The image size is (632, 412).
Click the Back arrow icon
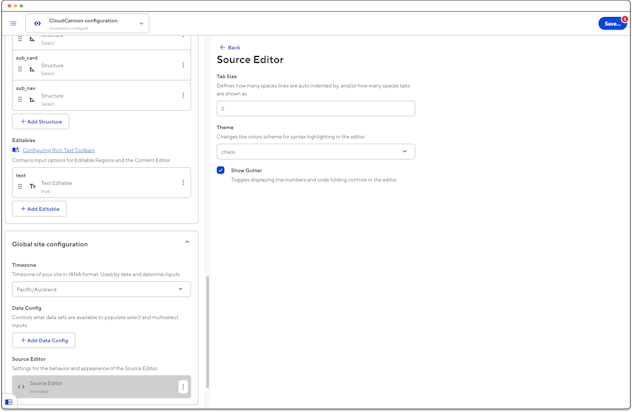pyautogui.click(x=222, y=48)
